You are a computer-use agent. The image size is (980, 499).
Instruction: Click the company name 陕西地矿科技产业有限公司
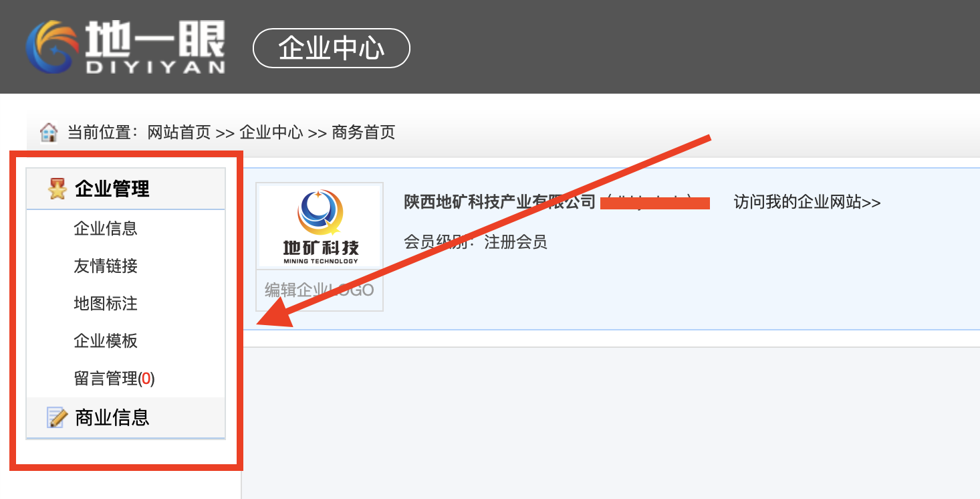pyautogui.click(x=499, y=202)
